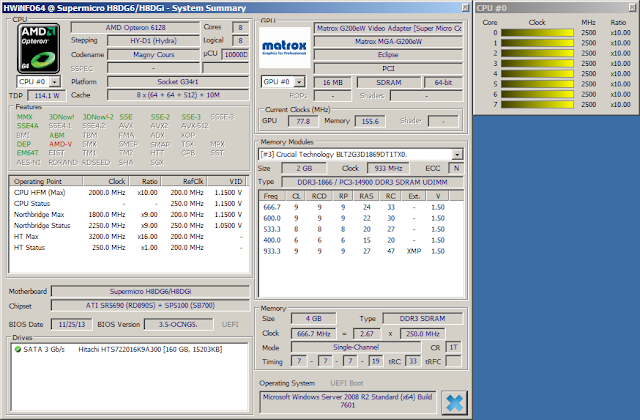Click the HT Max row
Screen dimensions: 640x420
(x=128, y=237)
